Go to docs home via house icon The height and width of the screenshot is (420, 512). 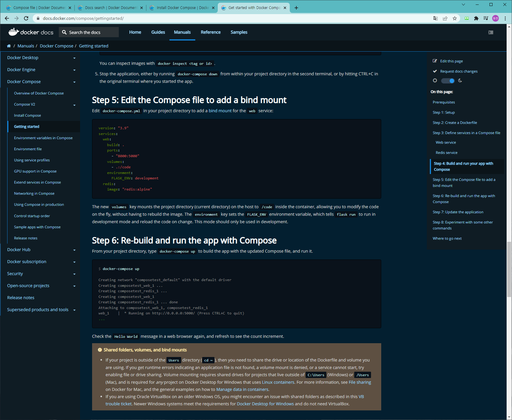(9, 46)
